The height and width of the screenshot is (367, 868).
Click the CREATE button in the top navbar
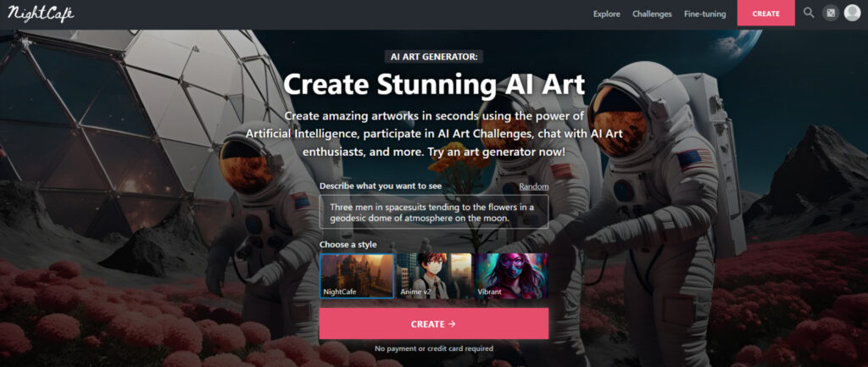click(766, 14)
